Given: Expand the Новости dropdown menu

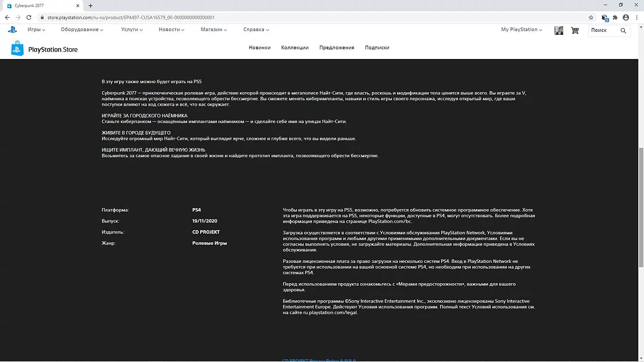Looking at the screenshot, I should point(172,29).
